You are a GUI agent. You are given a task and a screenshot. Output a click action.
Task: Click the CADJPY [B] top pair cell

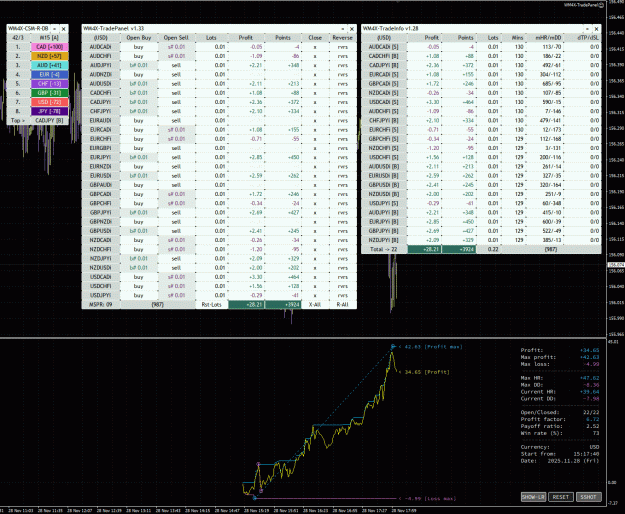[49, 120]
